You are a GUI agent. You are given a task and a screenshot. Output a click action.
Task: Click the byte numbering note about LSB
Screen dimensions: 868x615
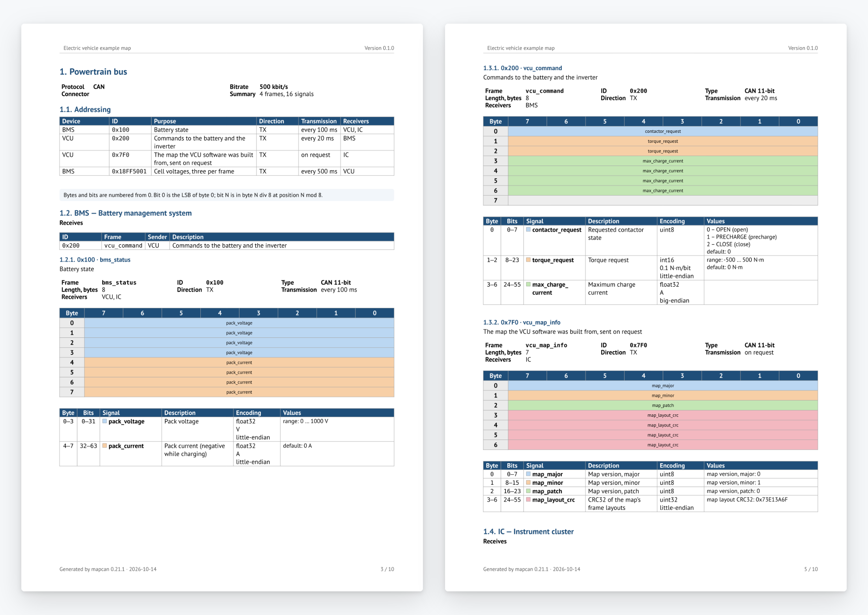(226, 195)
